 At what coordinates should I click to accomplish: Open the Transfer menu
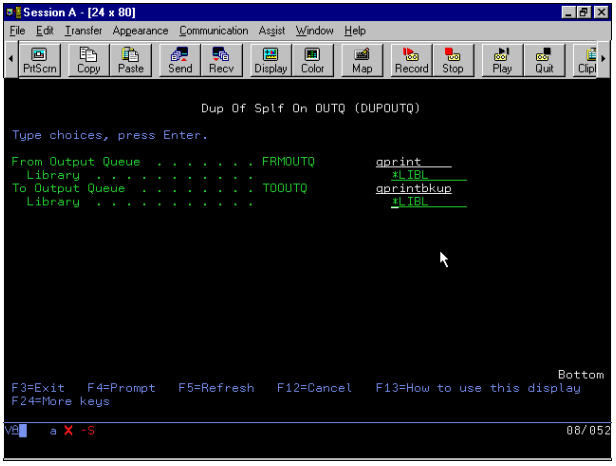[x=83, y=31]
